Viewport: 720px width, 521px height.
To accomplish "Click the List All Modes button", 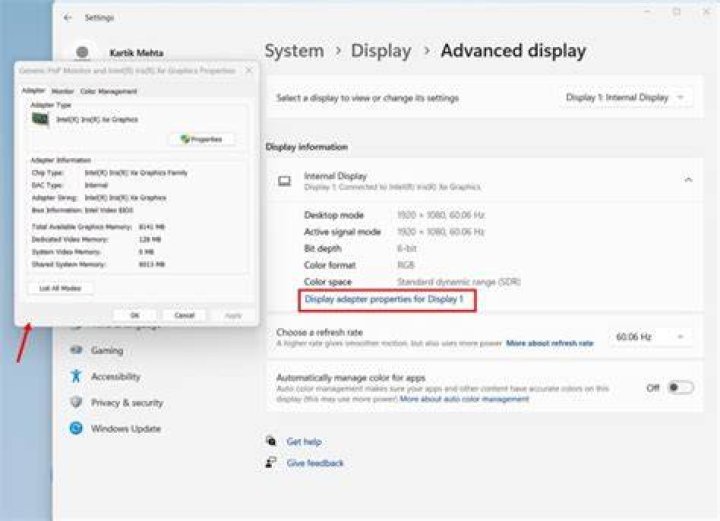I will click(60, 288).
